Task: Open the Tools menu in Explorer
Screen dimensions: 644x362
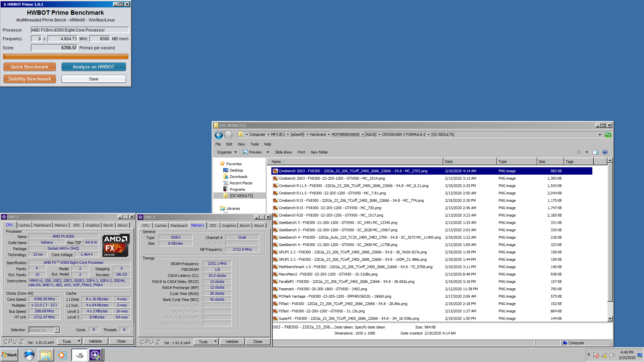Action: coord(255,144)
